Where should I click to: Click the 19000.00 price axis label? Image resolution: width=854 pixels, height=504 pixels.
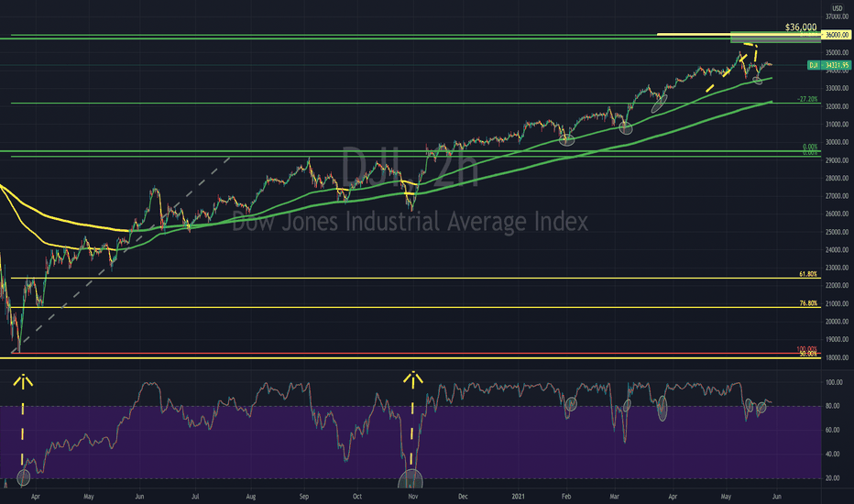838,339
